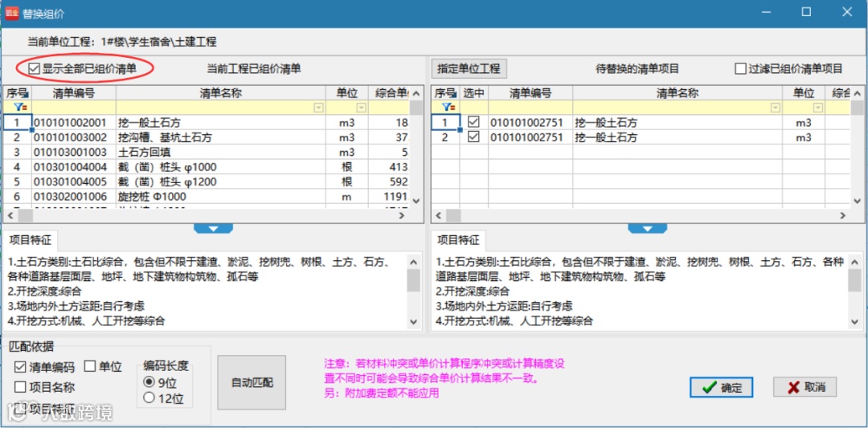
Task: Select row 截（凿）桩头 φ1000
Action: (206, 167)
